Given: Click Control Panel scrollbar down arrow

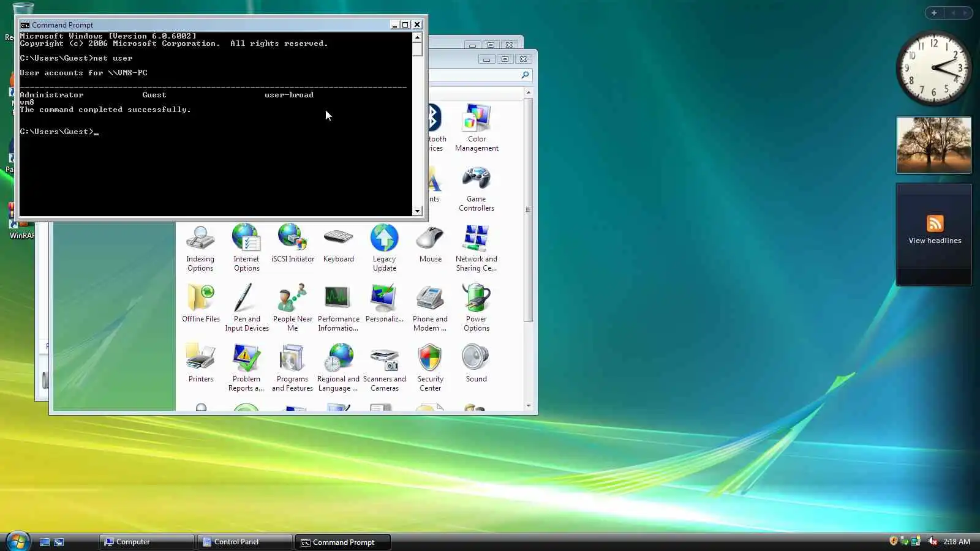Looking at the screenshot, I should tap(529, 406).
